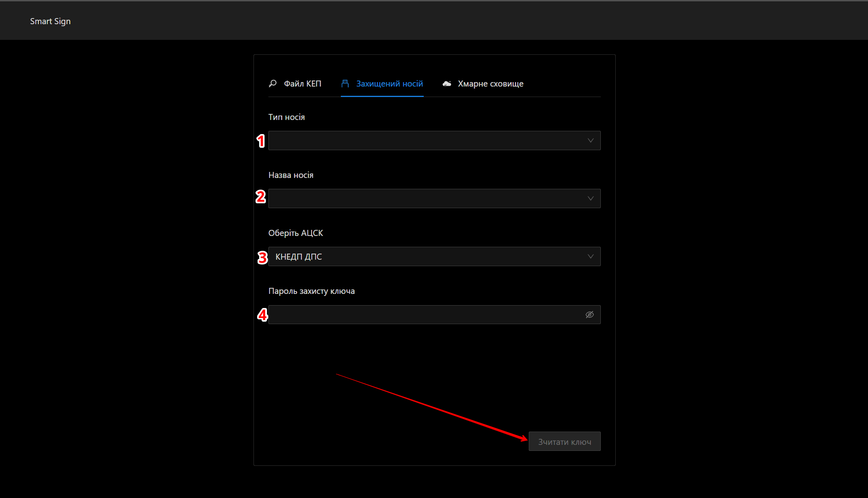Image resolution: width=868 pixels, height=498 pixels.
Task: Click the Smart Sign title in header
Action: [50, 21]
